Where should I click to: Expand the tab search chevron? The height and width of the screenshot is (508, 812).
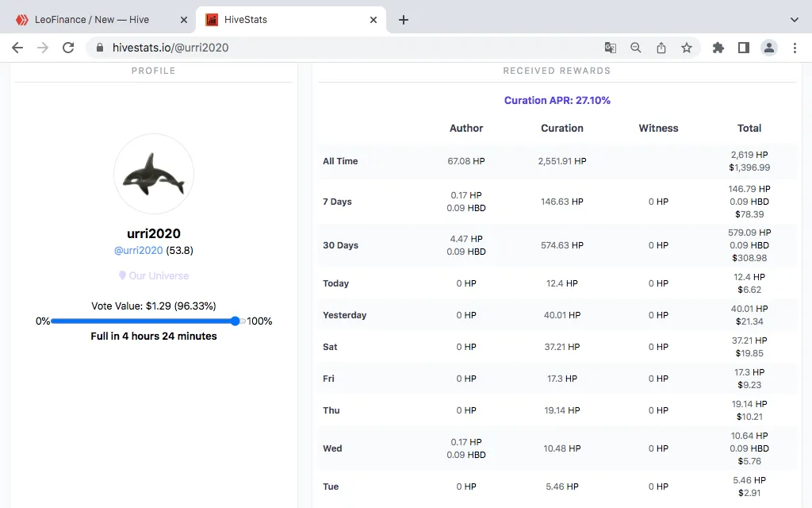795,20
